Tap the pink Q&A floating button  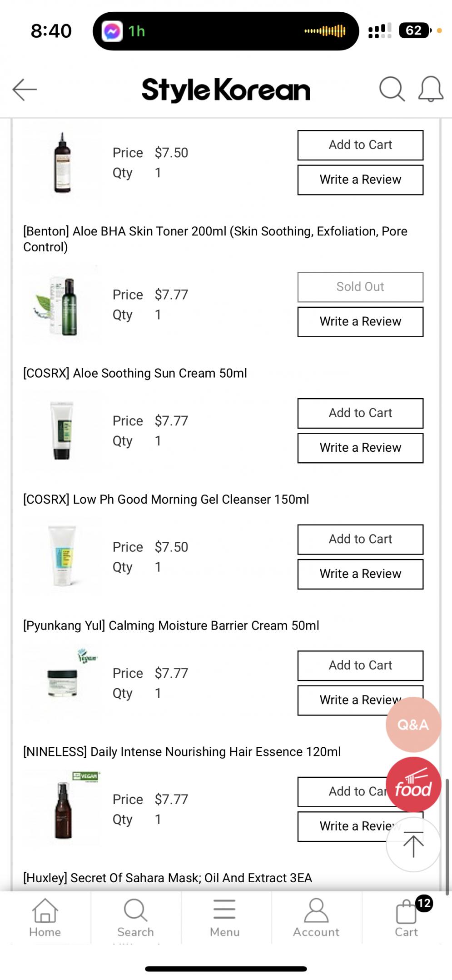tap(413, 724)
